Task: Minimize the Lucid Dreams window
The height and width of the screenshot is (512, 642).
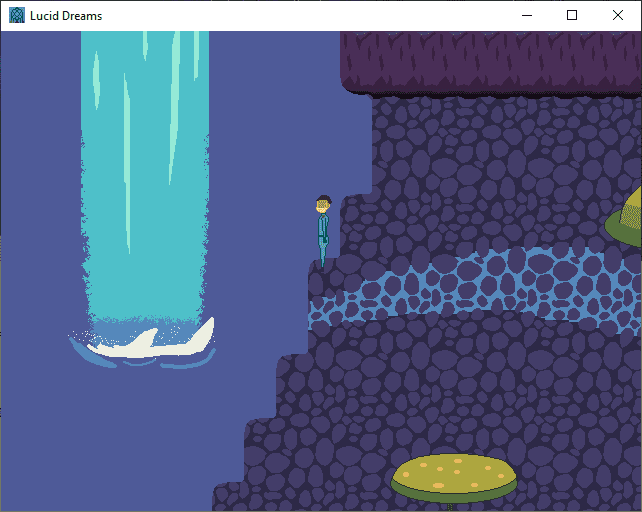Action: click(526, 15)
